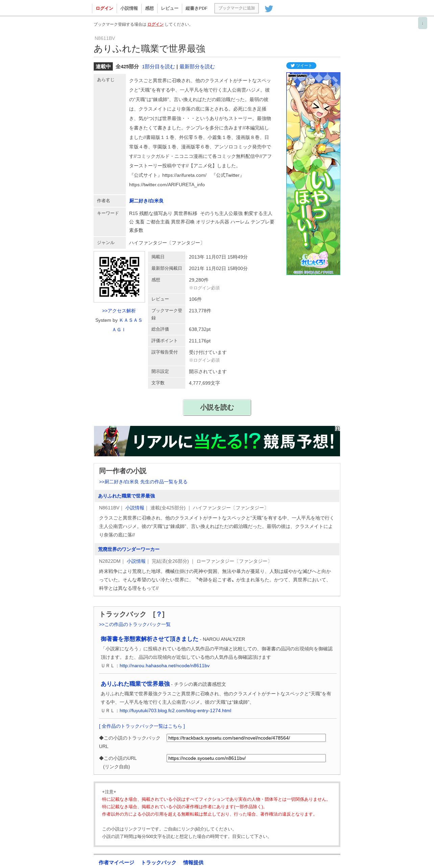Image resolution: width=434 pixels, height=868 pixels.
Task: Click author name 厨二好き/白米良
Action: tap(146, 201)
